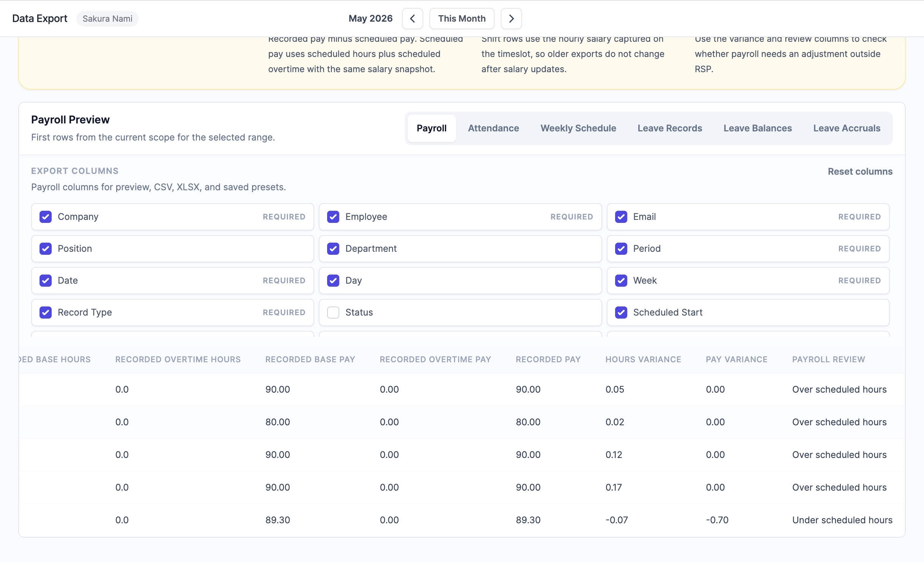Viewport: 924px width, 562px height.
Task: Toggle the Date column checkbox
Action: point(46,281)
